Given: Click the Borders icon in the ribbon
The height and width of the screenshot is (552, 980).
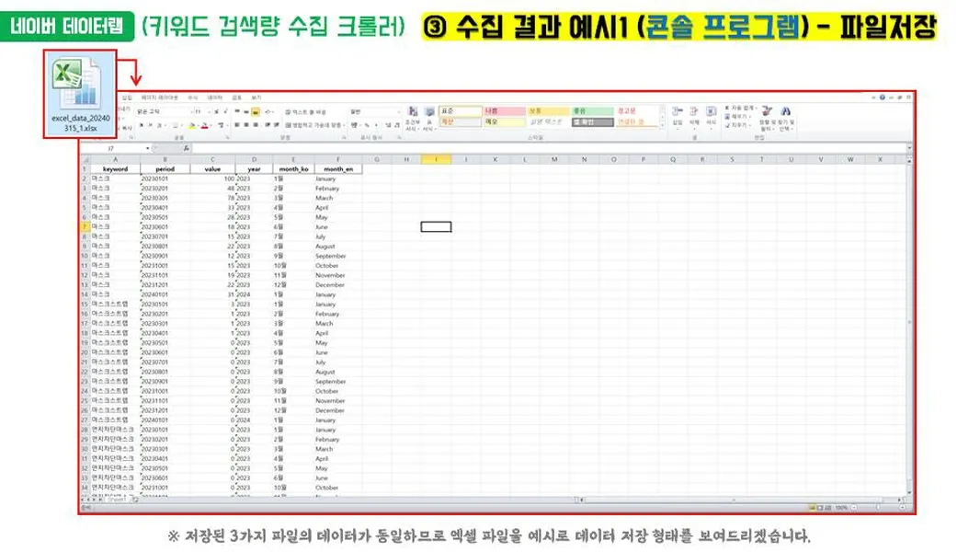Looking at the screenshot, I should pos(176,125).
